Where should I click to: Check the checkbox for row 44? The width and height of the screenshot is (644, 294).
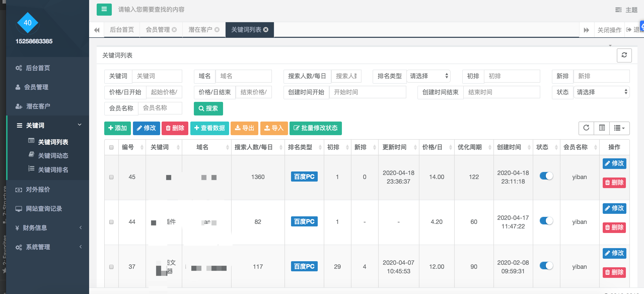[x=111, y=222]
